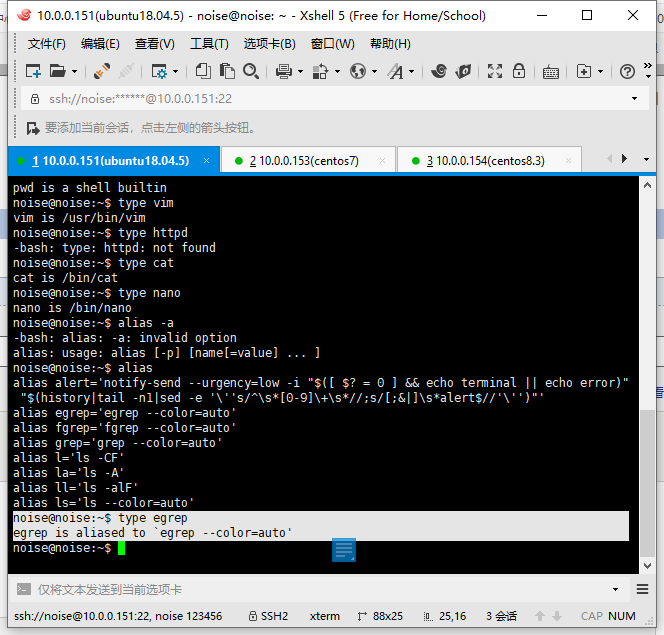Click the New file transfer plus icon

pos(584,71)
